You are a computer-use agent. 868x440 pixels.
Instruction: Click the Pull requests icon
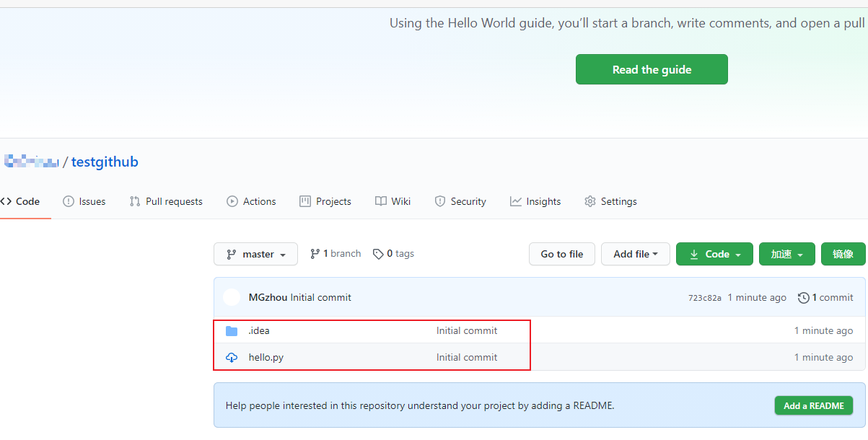coord(135,201)
